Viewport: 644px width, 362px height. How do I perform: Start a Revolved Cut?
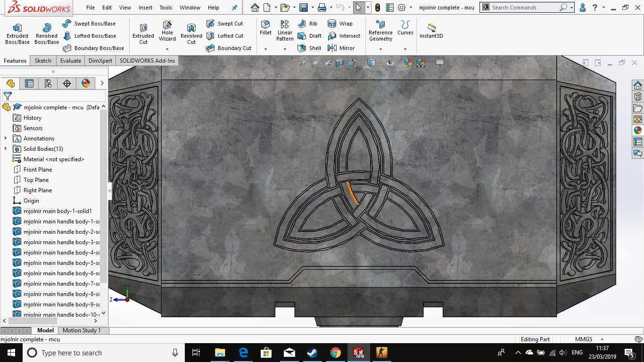(191, 33)
